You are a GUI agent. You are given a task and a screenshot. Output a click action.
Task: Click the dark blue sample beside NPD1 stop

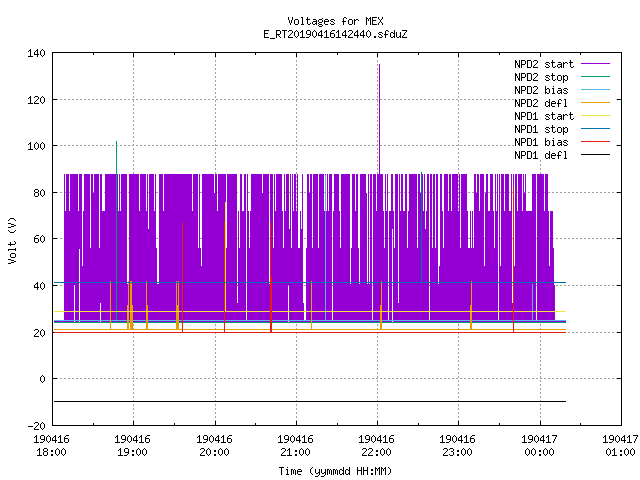(x=595, y=129)
